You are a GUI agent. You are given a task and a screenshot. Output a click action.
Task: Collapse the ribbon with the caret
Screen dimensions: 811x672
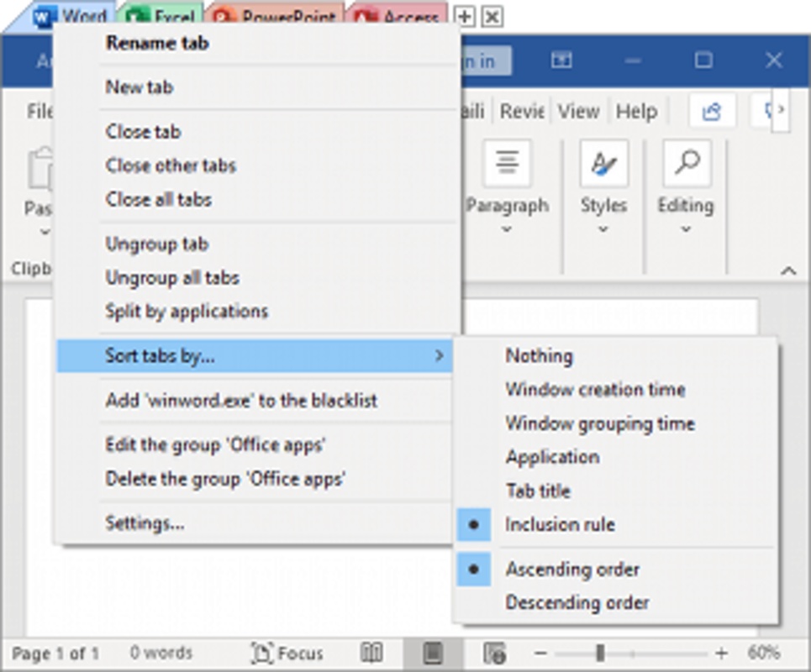[x=788, y=270]
